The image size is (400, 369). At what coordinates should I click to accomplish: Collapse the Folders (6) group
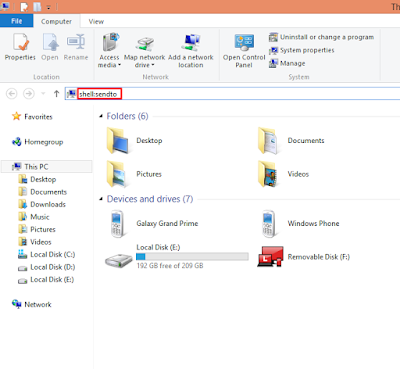coord(101,116)
